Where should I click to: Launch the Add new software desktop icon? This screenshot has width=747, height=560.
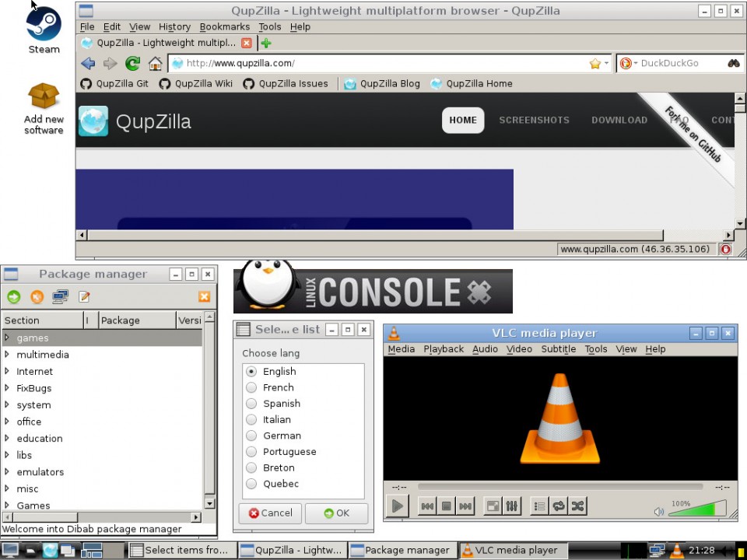coord(44,109)
